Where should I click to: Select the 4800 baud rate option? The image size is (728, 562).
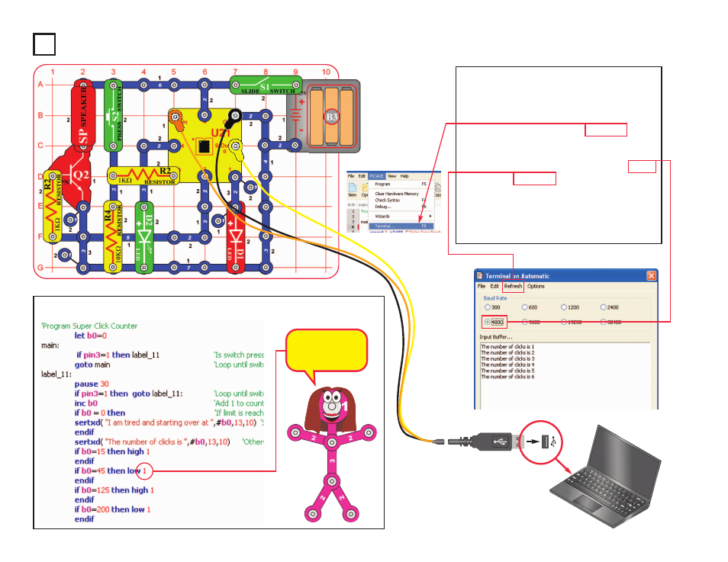tap(494, 322)
